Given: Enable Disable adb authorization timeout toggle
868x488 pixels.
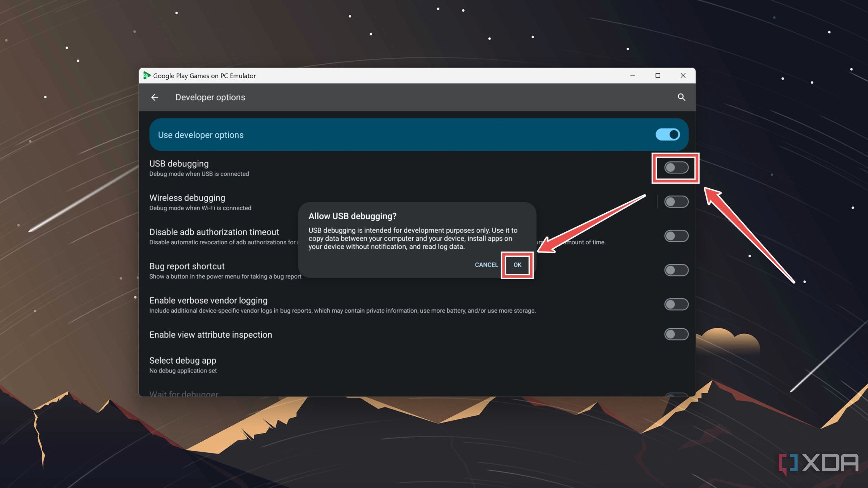Looking at the screenshot, I should tap(676, 236).
